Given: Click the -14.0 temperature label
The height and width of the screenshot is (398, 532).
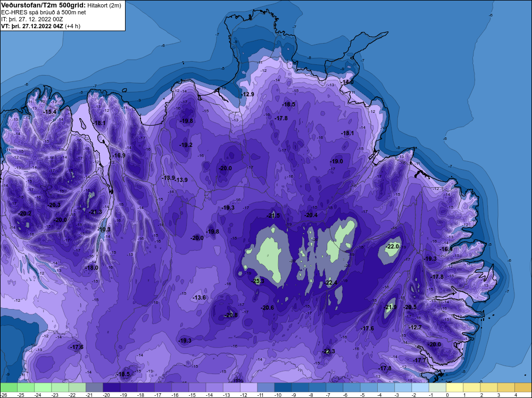Looking at the screenshot, I should 347,82.
